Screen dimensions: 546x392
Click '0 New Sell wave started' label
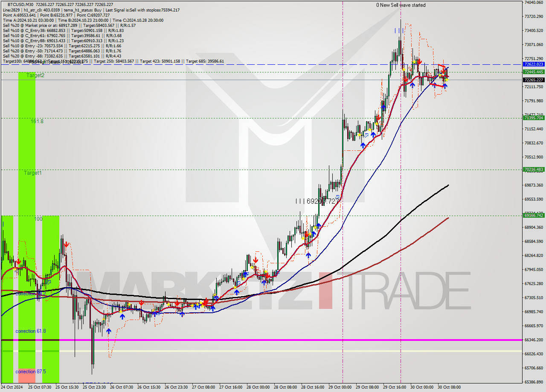pyautogui.click(x=401, y=5)
